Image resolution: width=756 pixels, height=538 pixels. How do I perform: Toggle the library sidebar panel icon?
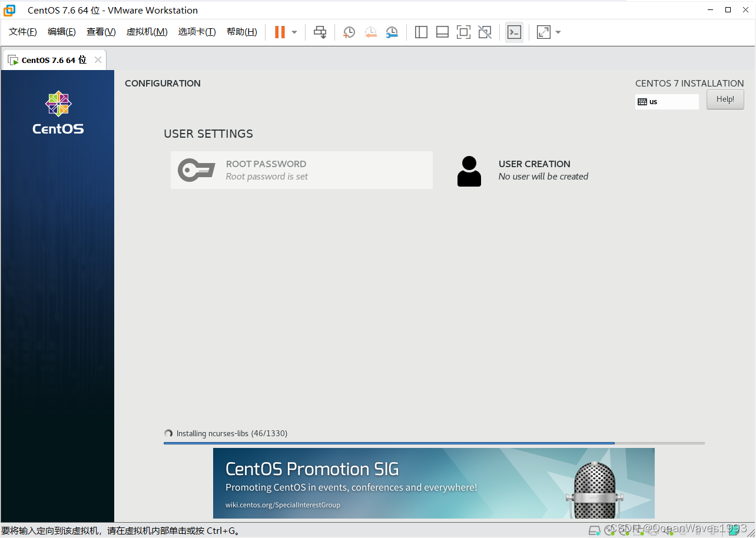point(421,32)
